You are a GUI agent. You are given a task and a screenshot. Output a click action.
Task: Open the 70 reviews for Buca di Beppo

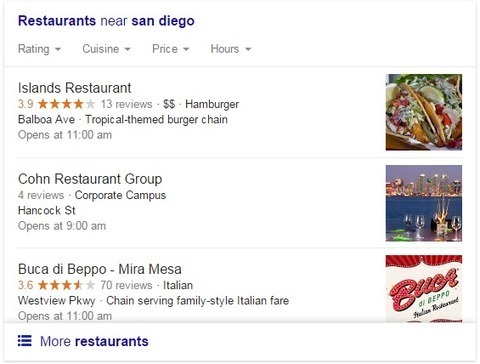(x=126, y=285)
